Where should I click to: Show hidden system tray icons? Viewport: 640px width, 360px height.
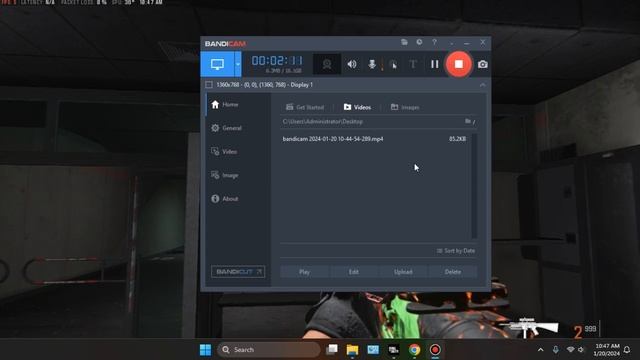point(540,350)
